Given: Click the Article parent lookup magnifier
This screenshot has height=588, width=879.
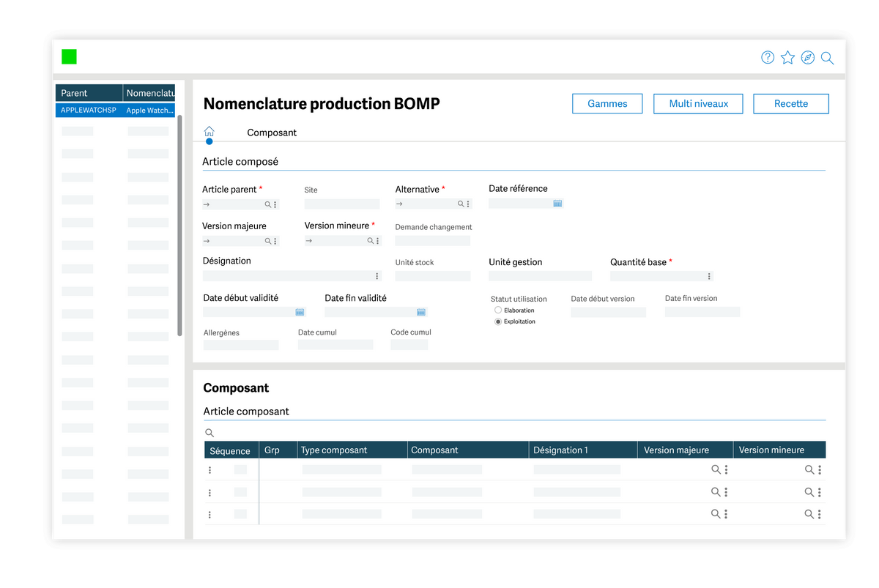Looking at the screenshot, I should pos(268,205).
